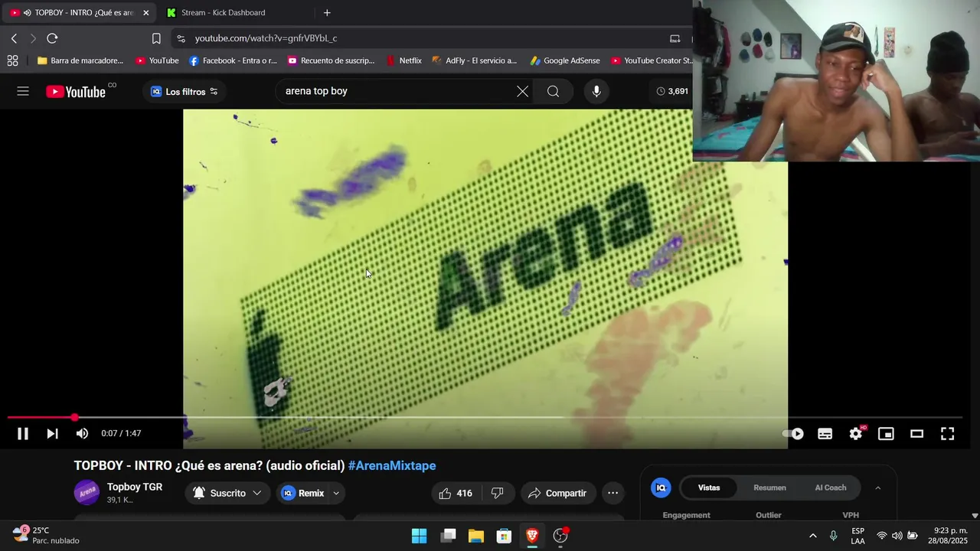Open Los filtros options
Image resolution: width=980 pixels, height=551 pixels.
coord(184,91)
